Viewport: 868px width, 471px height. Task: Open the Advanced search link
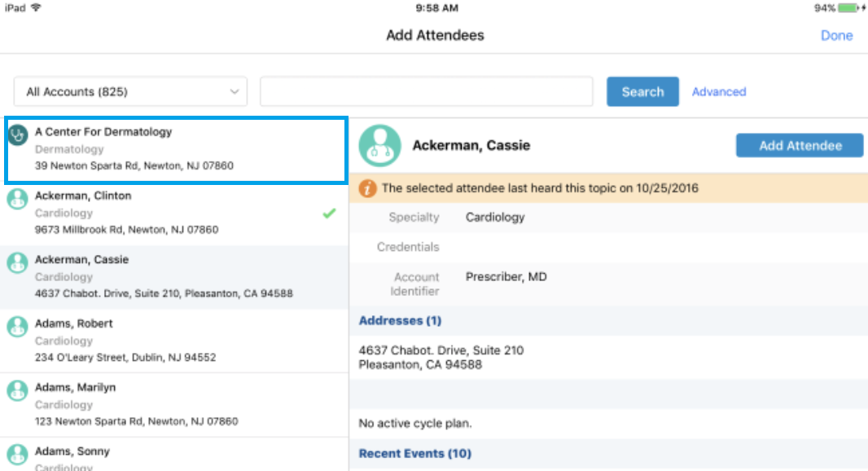coord(718,92)
